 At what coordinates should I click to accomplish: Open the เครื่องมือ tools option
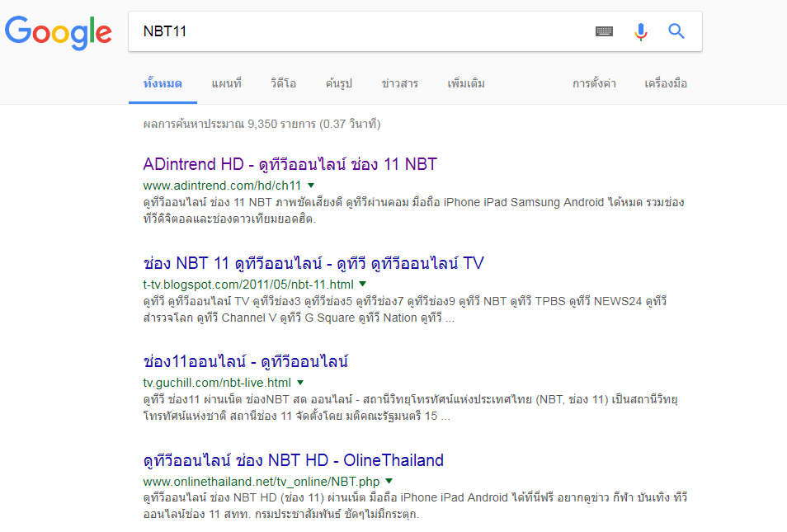[x=666, y=83]
